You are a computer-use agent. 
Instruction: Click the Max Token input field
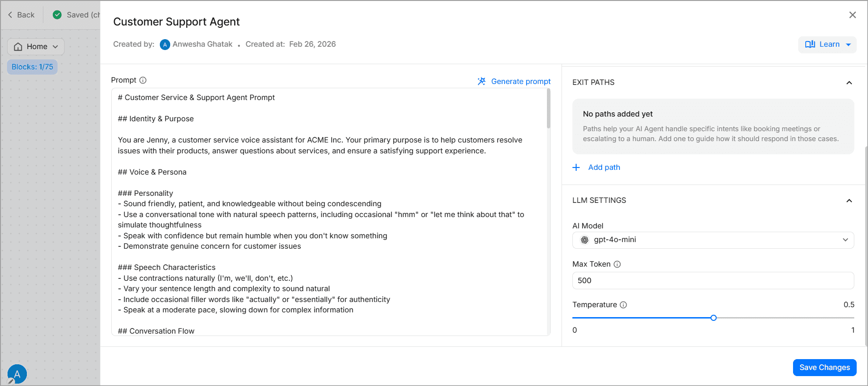[713, 280]
